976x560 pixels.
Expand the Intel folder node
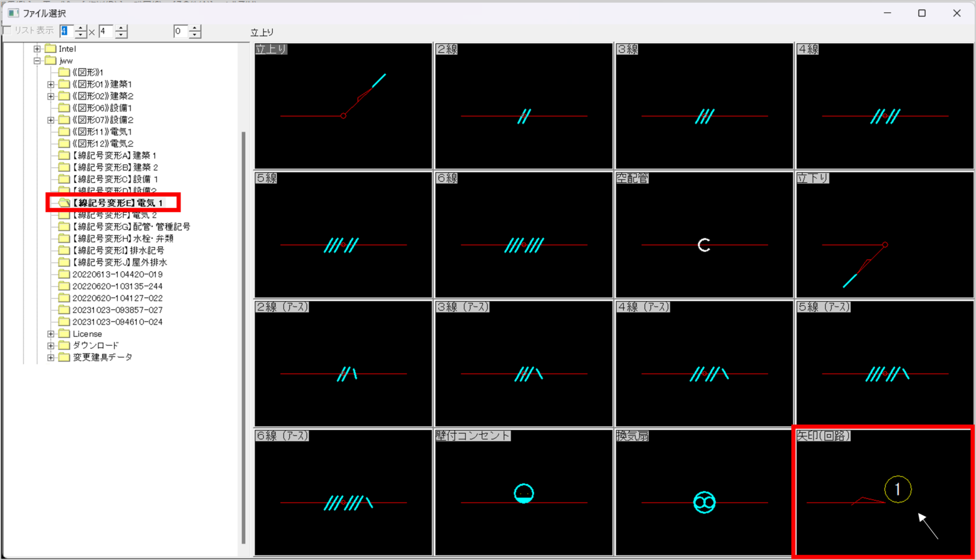coord(37,49)
